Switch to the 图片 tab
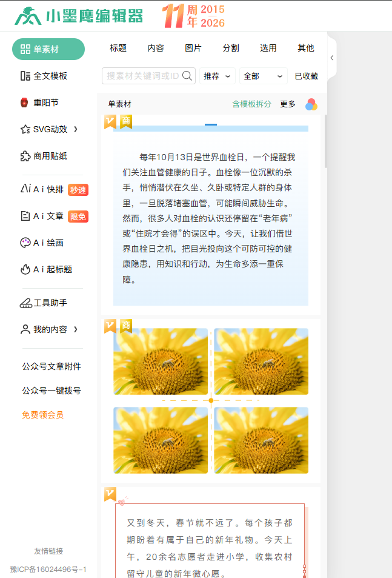This screenshot has height=578, width=392. pos(193,48)
